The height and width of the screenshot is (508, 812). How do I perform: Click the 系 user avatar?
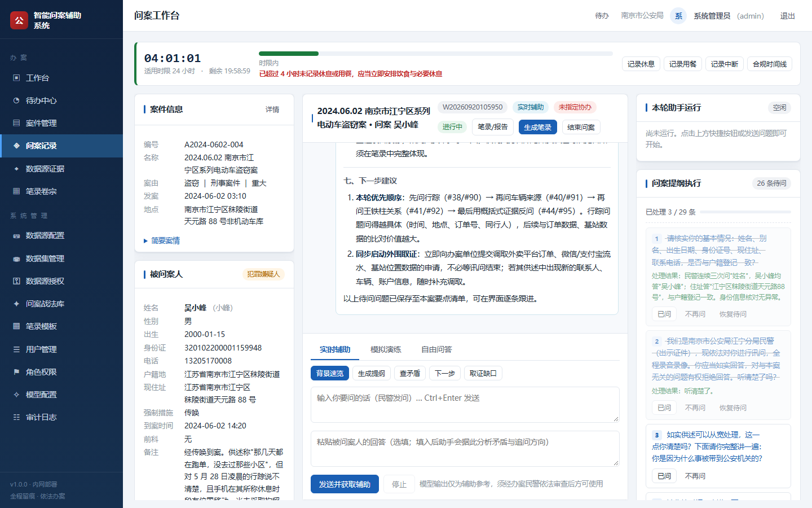click(x=678, y=16)
